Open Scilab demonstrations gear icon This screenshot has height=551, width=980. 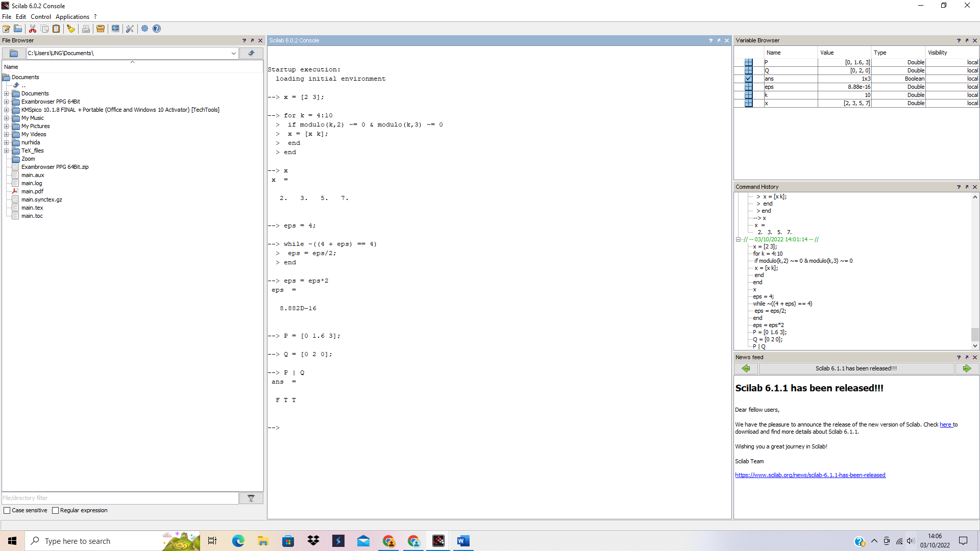tap(145, 29)
